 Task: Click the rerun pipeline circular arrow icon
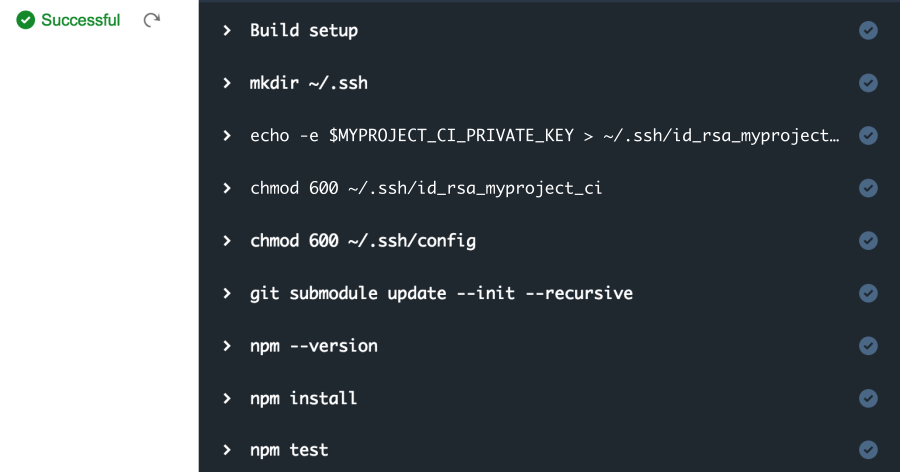click(152, 20)
